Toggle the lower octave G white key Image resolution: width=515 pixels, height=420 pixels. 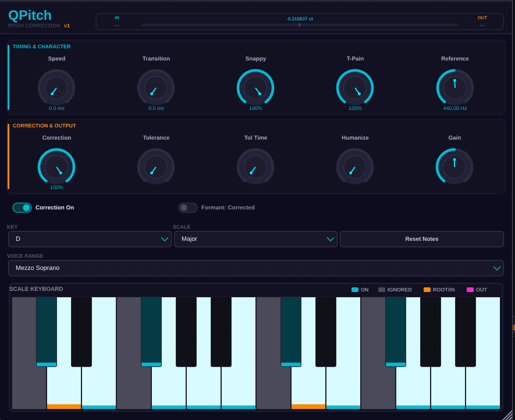point(169,387)
